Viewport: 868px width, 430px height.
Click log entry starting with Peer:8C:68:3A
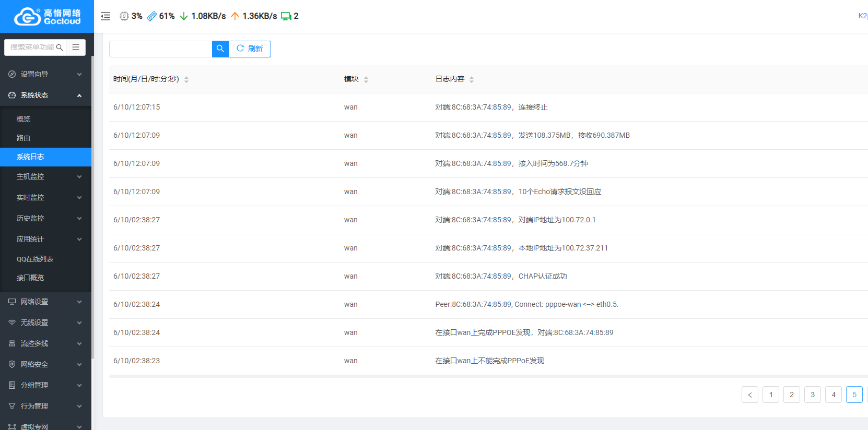pyautogui.click(x=526, y=304)
